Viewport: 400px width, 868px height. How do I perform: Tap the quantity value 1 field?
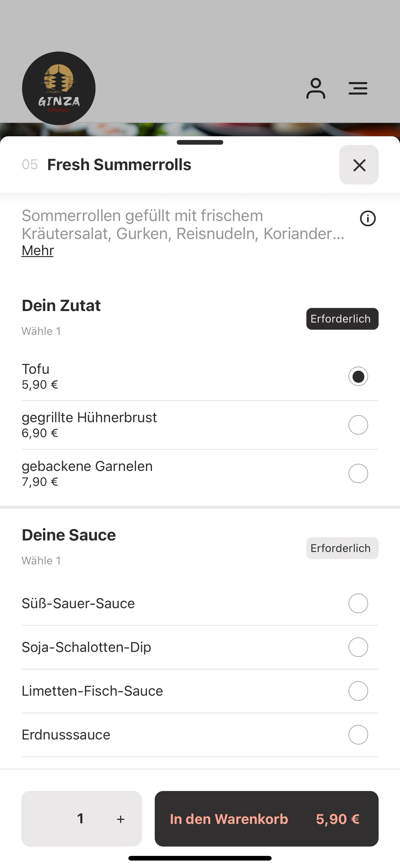click(x=80, y=818)
